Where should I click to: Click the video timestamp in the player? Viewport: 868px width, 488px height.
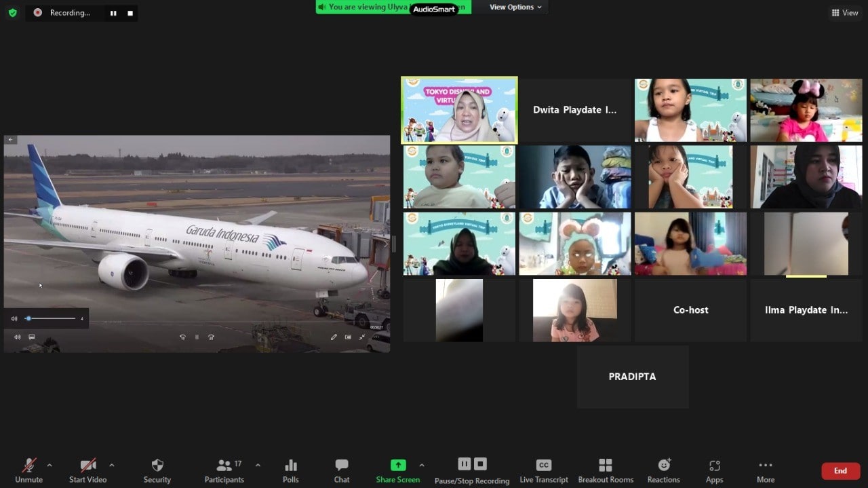click(376, 327)
